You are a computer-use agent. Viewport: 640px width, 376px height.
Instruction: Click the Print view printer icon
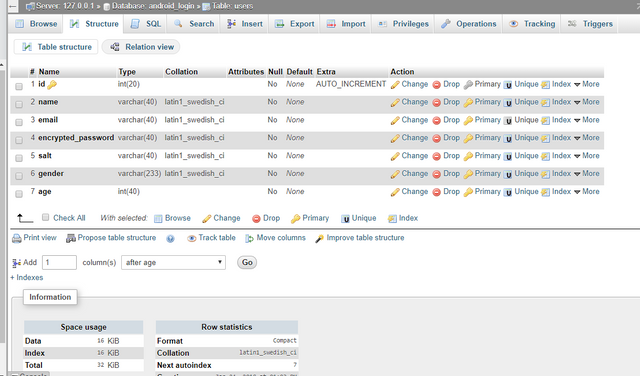click(x=17, y=238)
